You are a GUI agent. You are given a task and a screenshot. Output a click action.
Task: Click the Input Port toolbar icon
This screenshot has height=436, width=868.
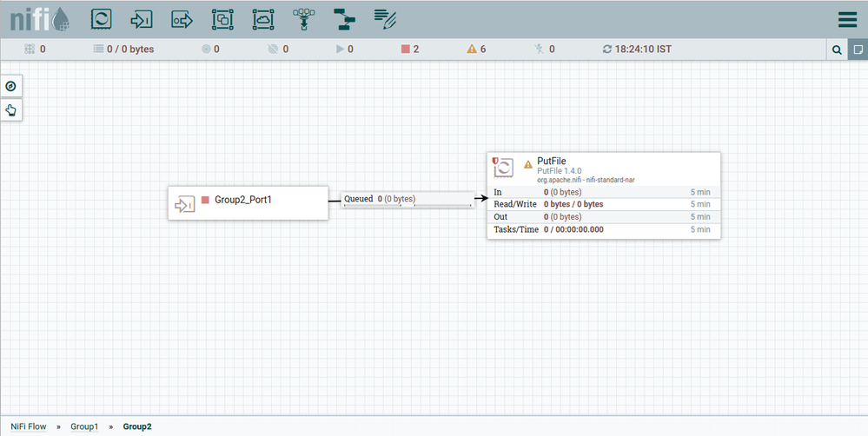141,18
